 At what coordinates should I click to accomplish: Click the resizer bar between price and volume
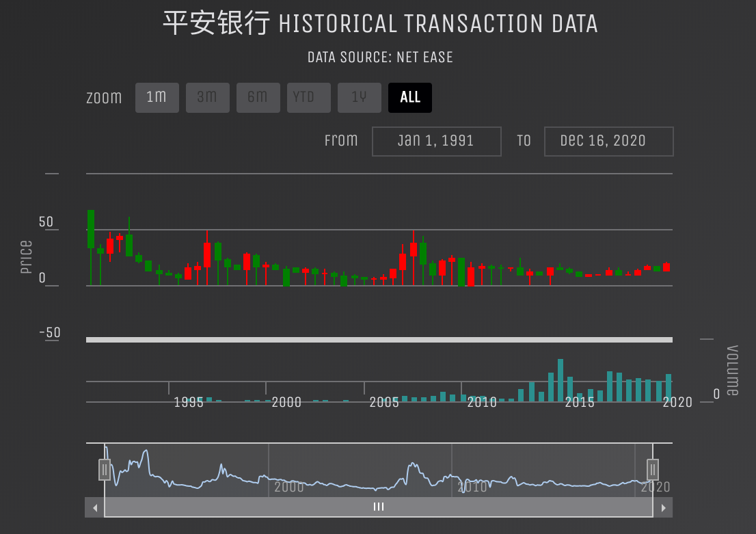pyautogui.click(x=379, y=340)
